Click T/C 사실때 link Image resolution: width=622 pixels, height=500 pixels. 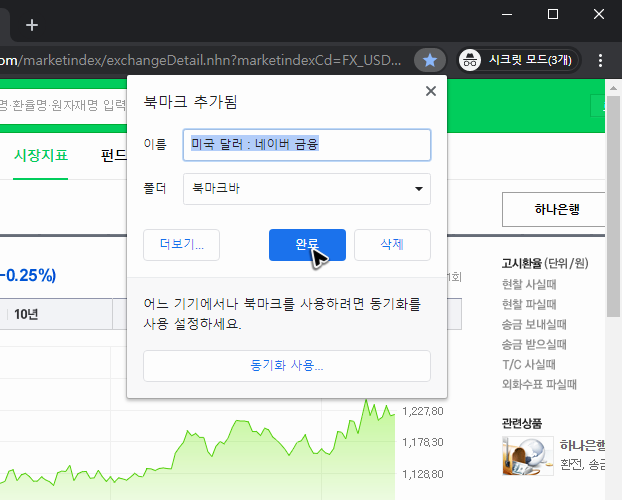click(x=529, y=364)
